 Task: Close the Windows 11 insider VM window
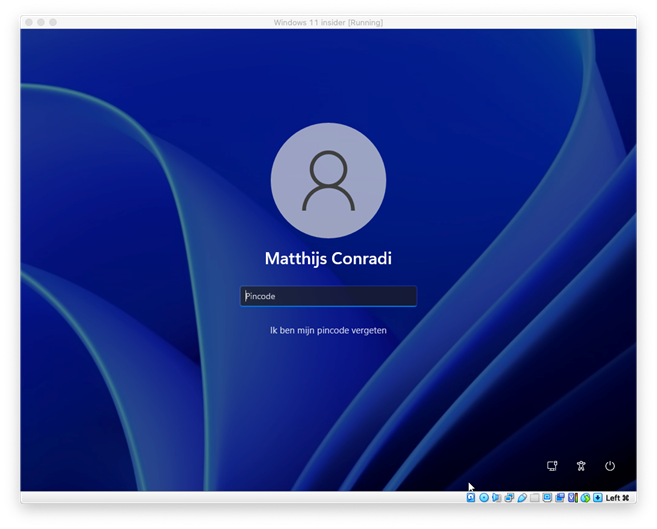[x=28, y=22]
